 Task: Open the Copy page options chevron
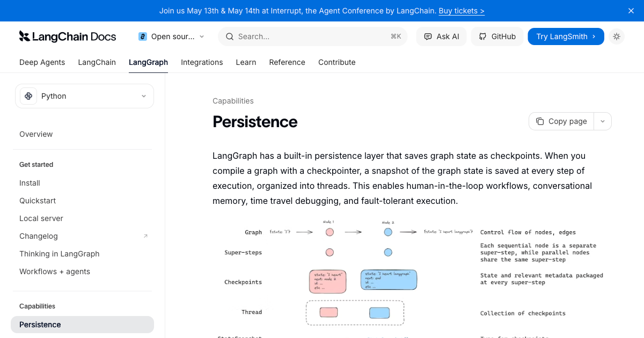coord(602,121)
